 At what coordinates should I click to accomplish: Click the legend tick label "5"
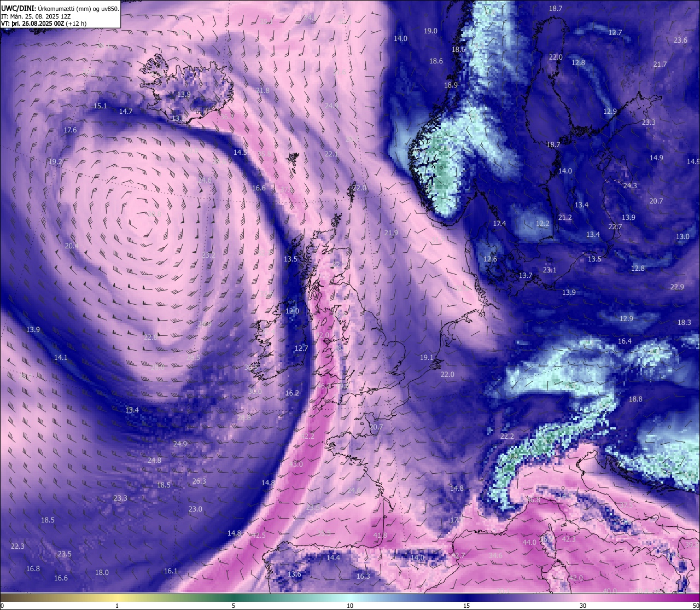(234, 606)
